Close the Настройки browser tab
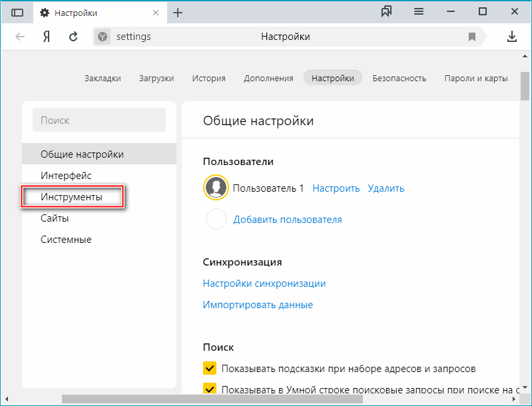Screen dimensions: 532x406 coord(156,13)
